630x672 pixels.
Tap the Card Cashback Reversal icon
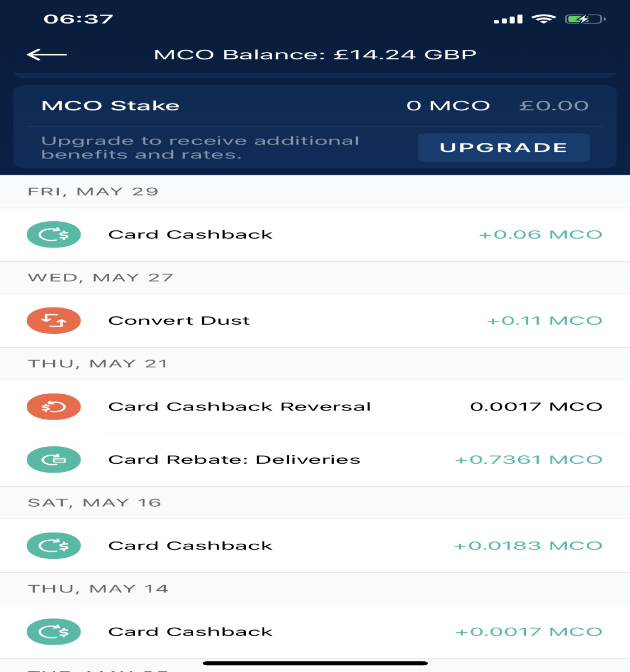[x=54, y=407]
